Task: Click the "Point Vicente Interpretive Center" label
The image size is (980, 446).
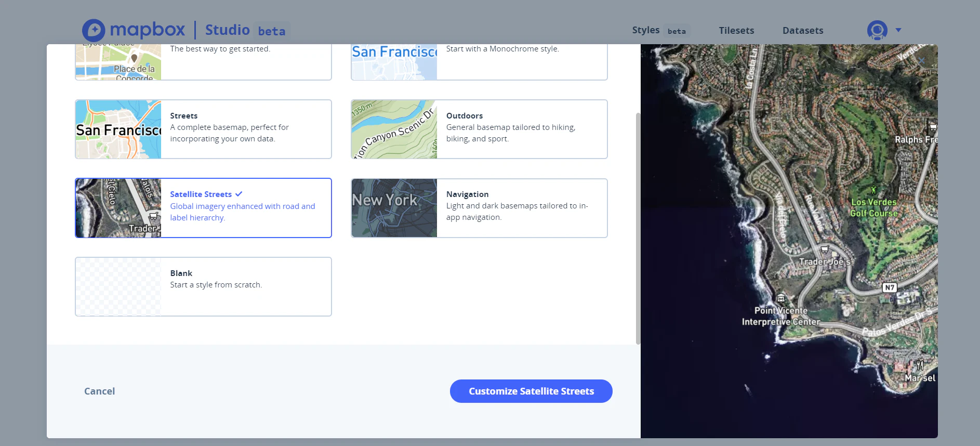Action: point(781,316)
